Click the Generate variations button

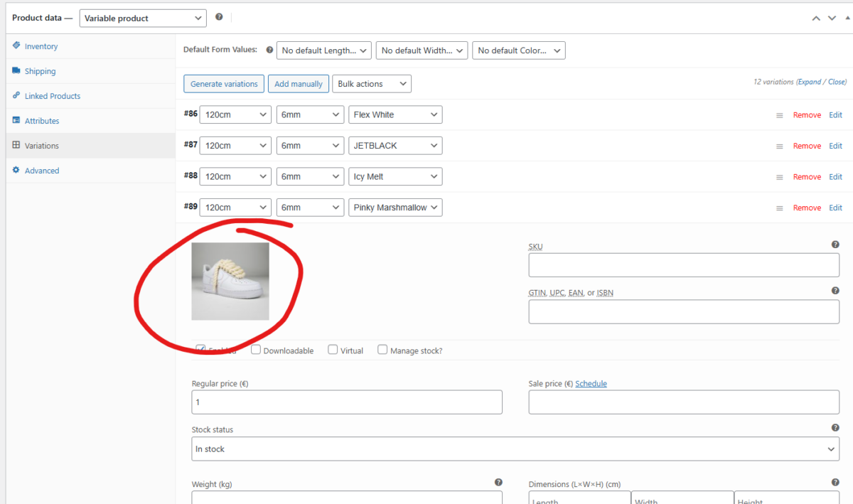pyautogui.click(x=224, y=84)
